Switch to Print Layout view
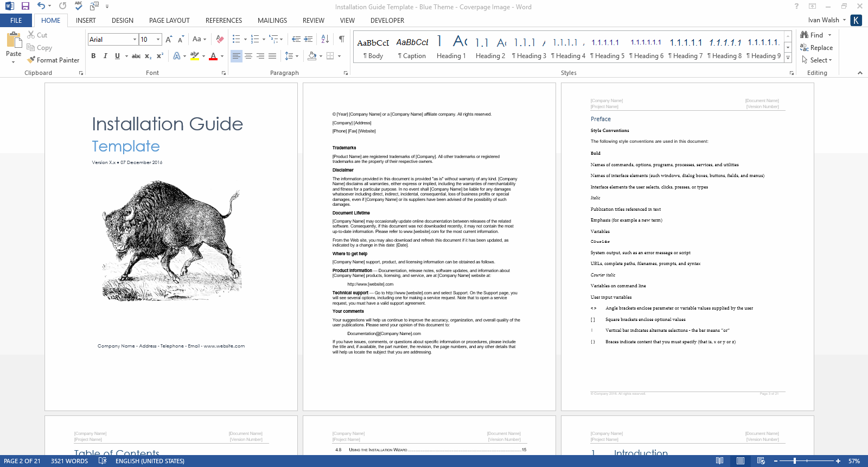The image size is (868, 467). (741, 461)
